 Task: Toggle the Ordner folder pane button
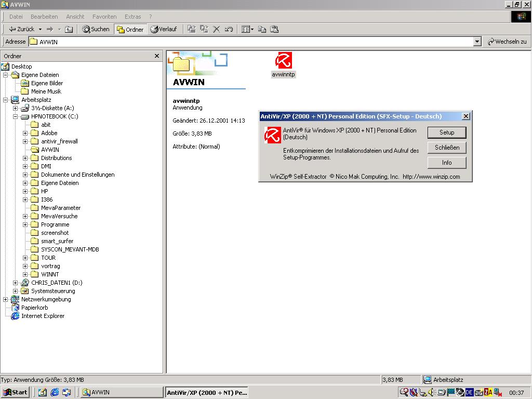point(130,30)
